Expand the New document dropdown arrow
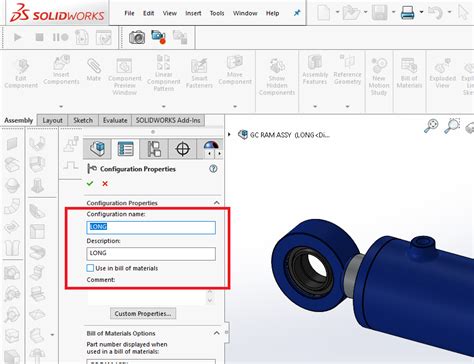Image resolution: width=474 pixels, height=364 pixels. coord(337,12)
